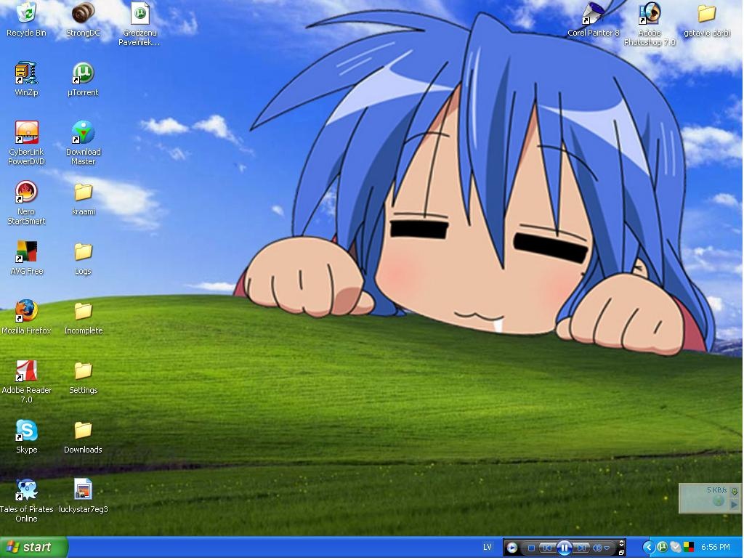Pause playback in the taskbar media player
744x560 pixels.
coord(564,548)
